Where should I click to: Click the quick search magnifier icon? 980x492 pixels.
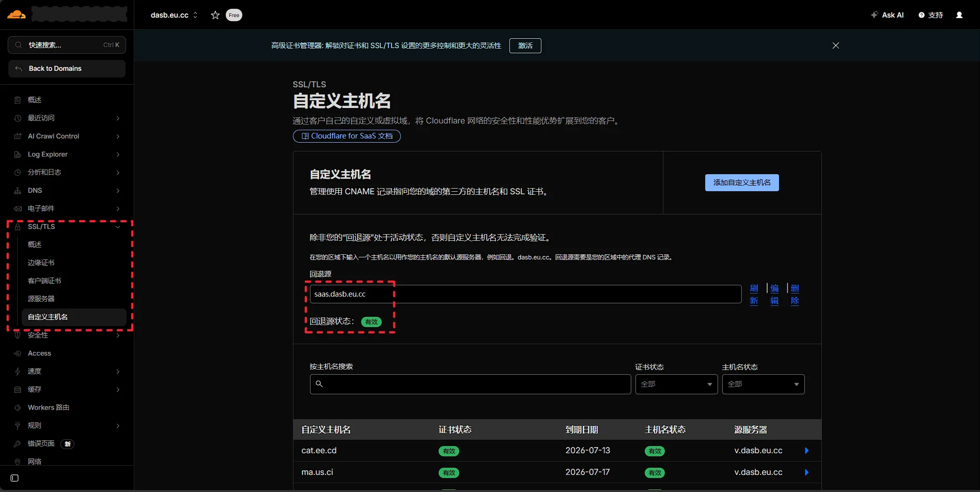(x=19, y=45)
